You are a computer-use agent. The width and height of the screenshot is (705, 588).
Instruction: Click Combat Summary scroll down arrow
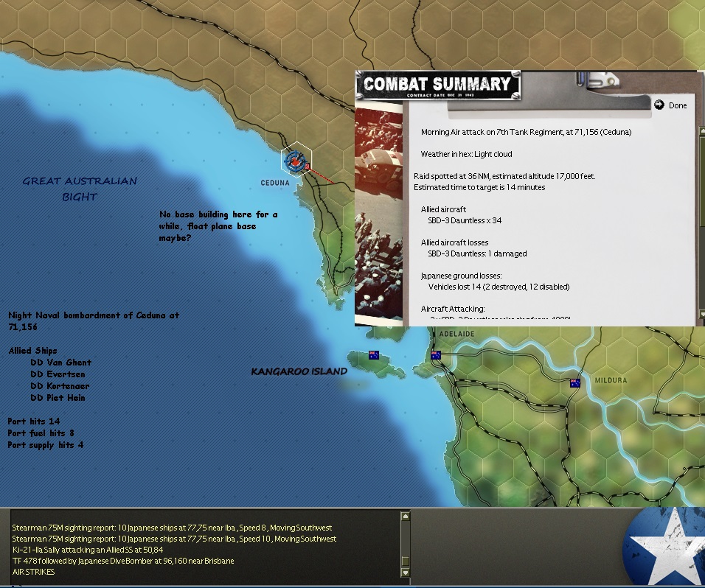702,314
